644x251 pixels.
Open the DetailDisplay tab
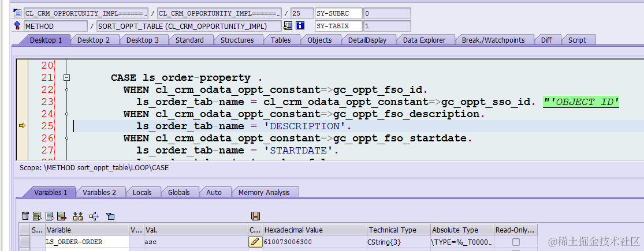click(367, 40)
